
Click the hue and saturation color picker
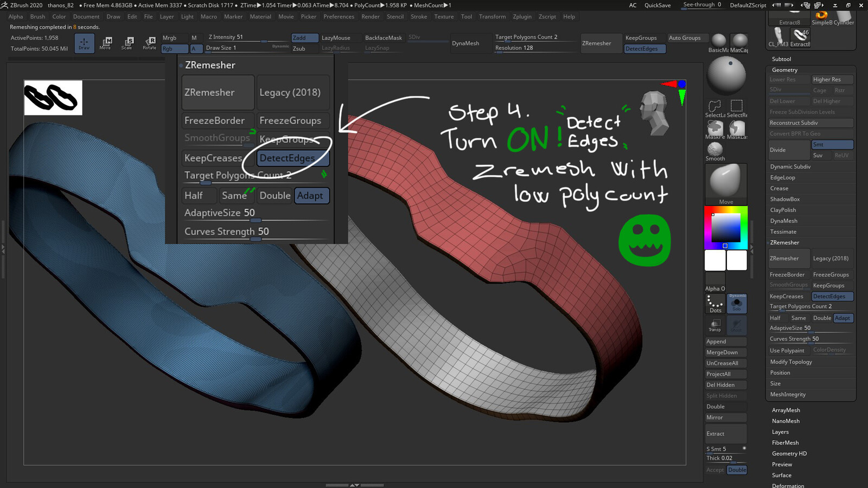[x=726, y=228]
